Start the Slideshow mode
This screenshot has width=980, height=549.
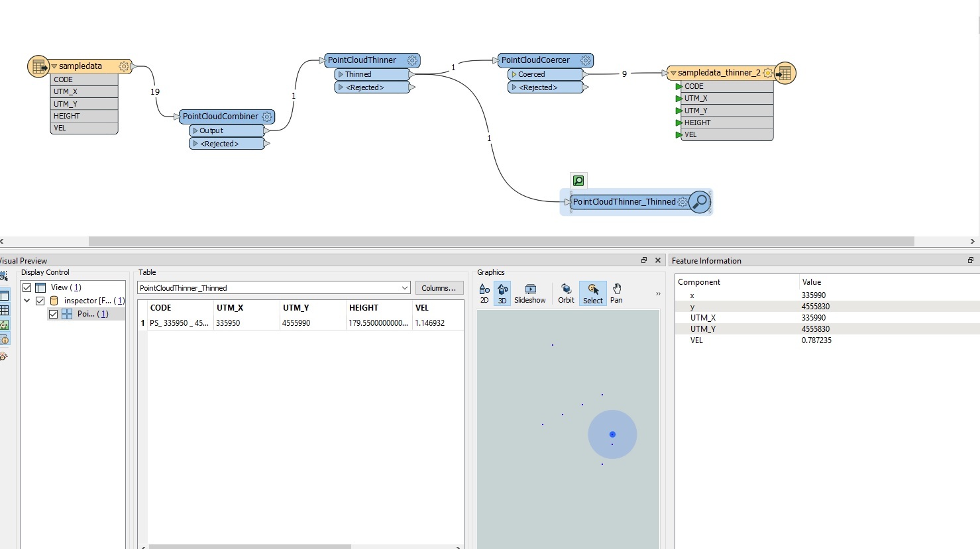click(x=530, y=293)
